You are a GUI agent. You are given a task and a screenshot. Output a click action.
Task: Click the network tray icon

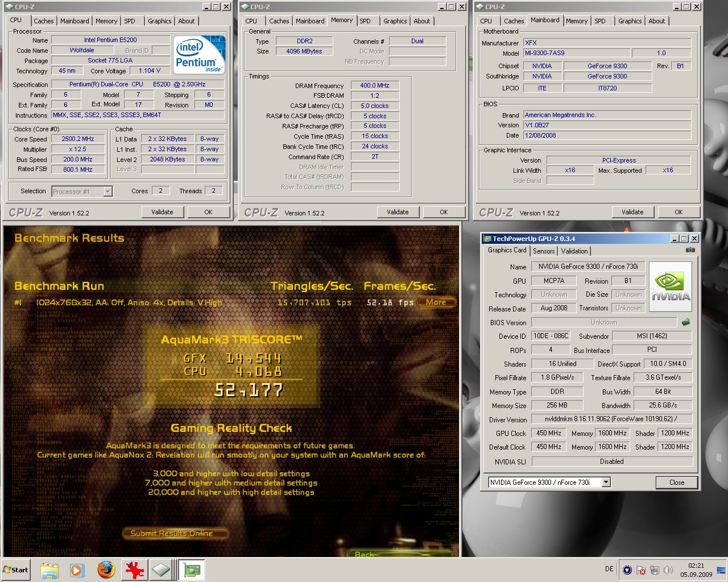click(655, 570)
